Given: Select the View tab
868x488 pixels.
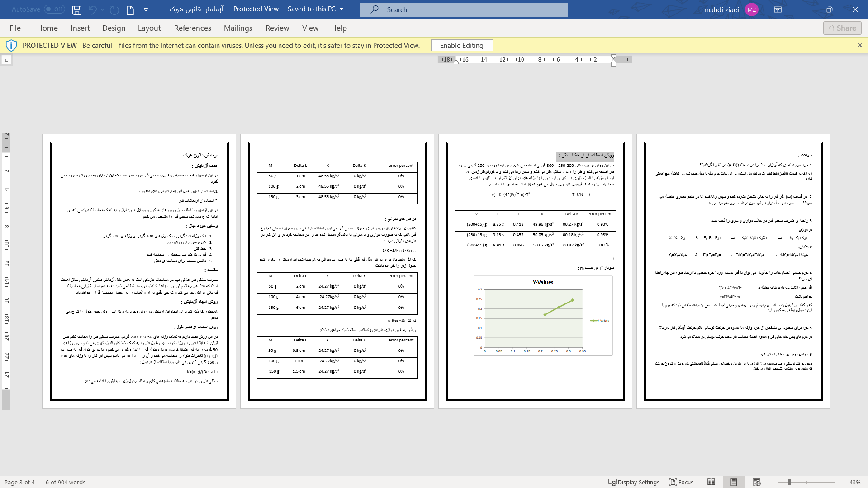Looking at the screenshot, I should (x=310, y=28).
